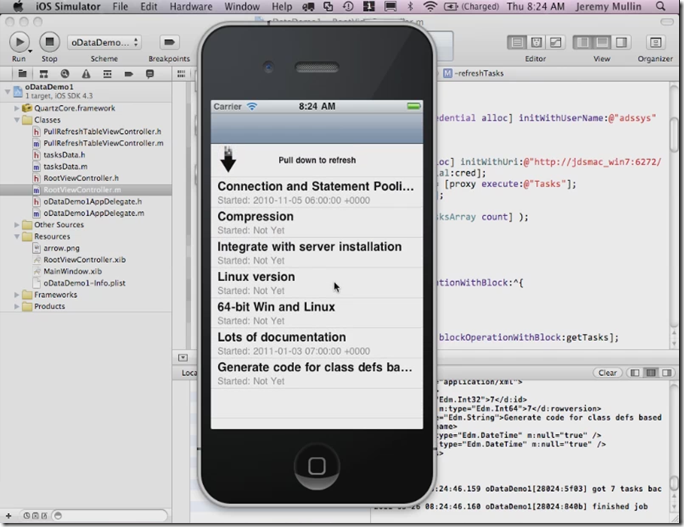Image resolution: width=684 pixels, height=527 pixels.
Task: Clear the debug console output
Action: [607, 373]
